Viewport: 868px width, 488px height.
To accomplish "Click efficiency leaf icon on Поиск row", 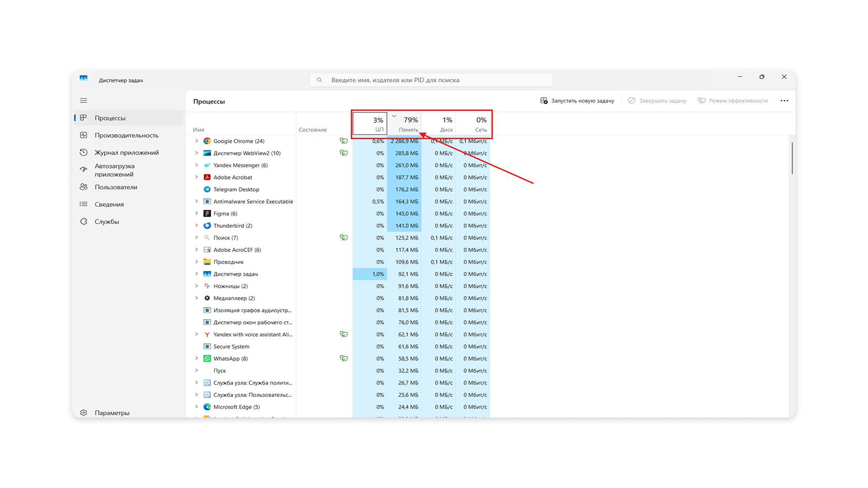I will tap(344, 238).
